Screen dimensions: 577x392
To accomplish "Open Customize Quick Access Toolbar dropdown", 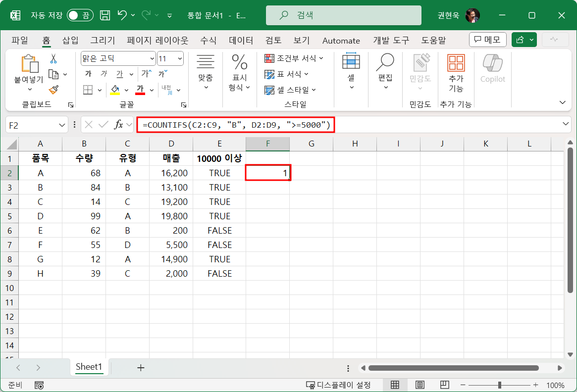I will click(170, 15).
